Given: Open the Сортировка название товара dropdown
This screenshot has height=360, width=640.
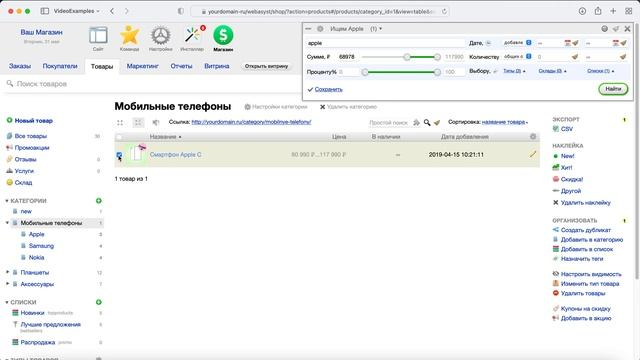Looking at the screenshot, I should click(x=505, y=122).
